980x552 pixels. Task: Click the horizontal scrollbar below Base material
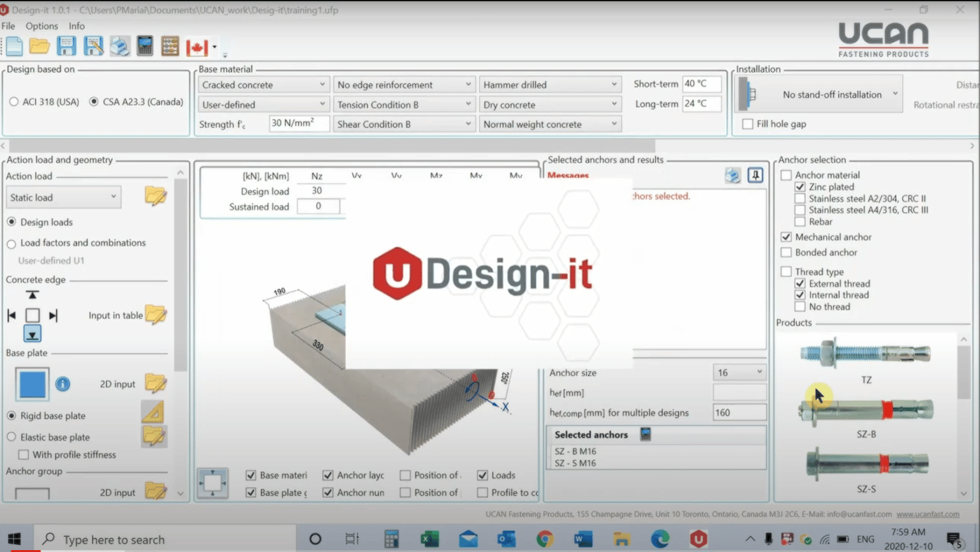click(332, 146)
